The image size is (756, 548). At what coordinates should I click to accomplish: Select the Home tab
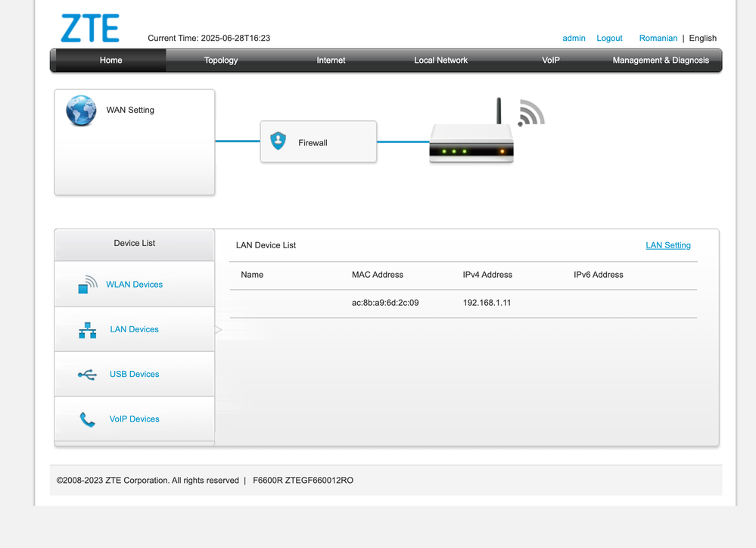pyautogui.click(x=110, y=61)
